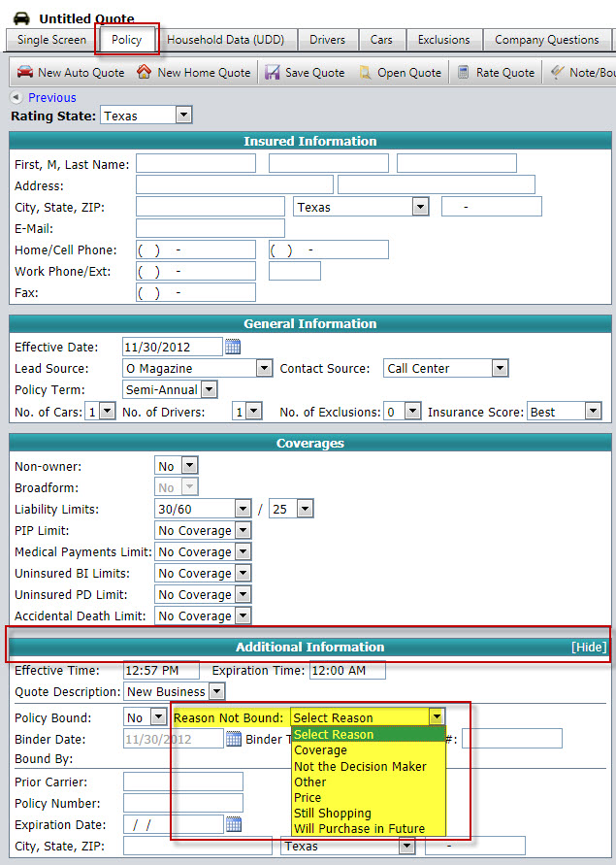The height and width of the screenshot is (865, 616).
Task: Expand the Uninsured PD Limit dropdown
Action: 243,594
